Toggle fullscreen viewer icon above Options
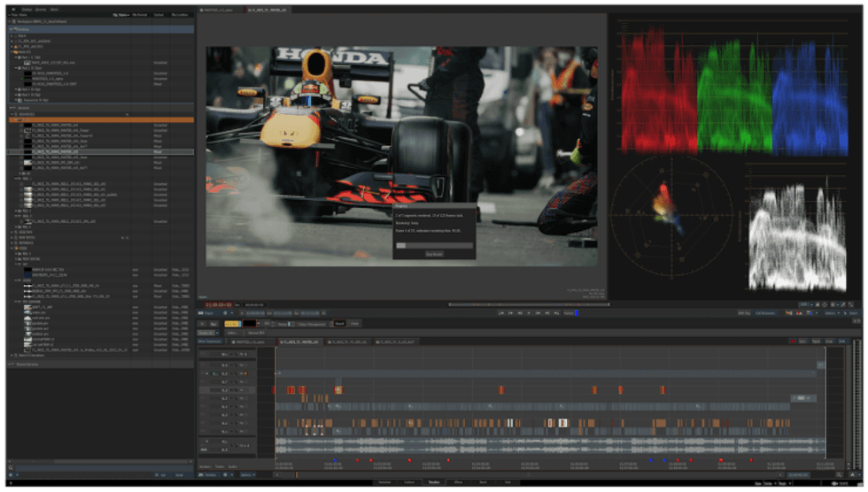 [851, 304]
